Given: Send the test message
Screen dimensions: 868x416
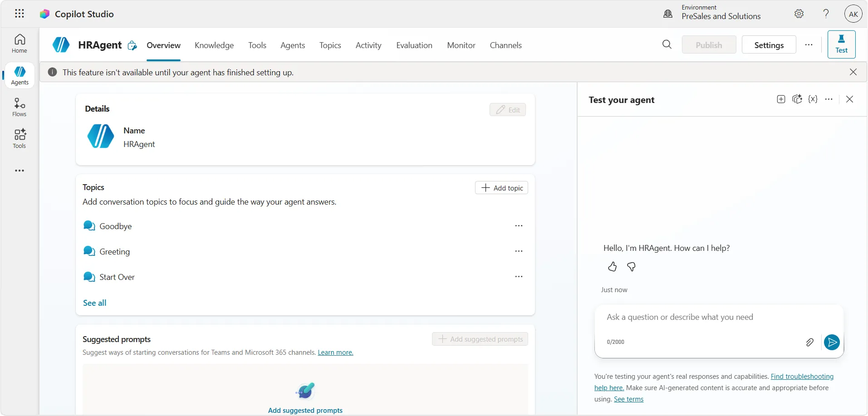Looking at the screenshot, I should point(832,343).
